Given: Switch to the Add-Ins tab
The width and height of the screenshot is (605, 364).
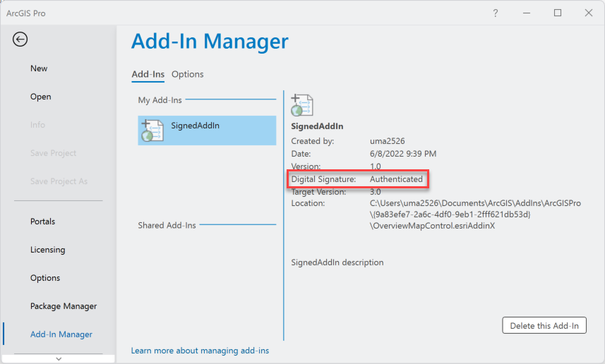Looking at the screenshot, I should tap(148, 74).
